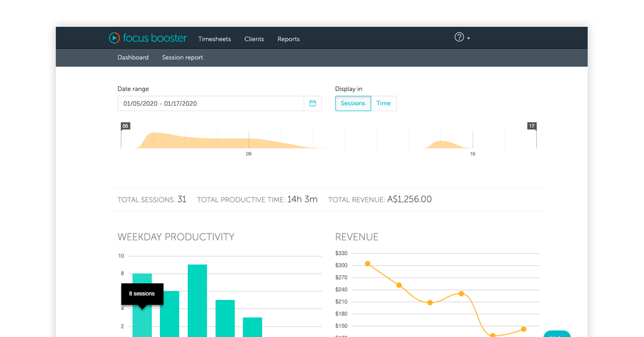Open the Reports menu item
This screenshot has width=644, height=337.
(289, 39)
